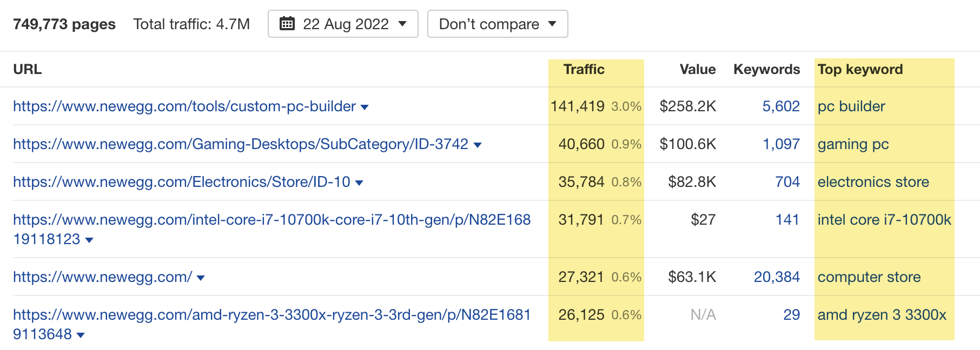The width and height of the screenshot is (980, 350).
Task: Expand the caret next to Electronics/Store/ID-10 URL
Action: coord(360,183)
